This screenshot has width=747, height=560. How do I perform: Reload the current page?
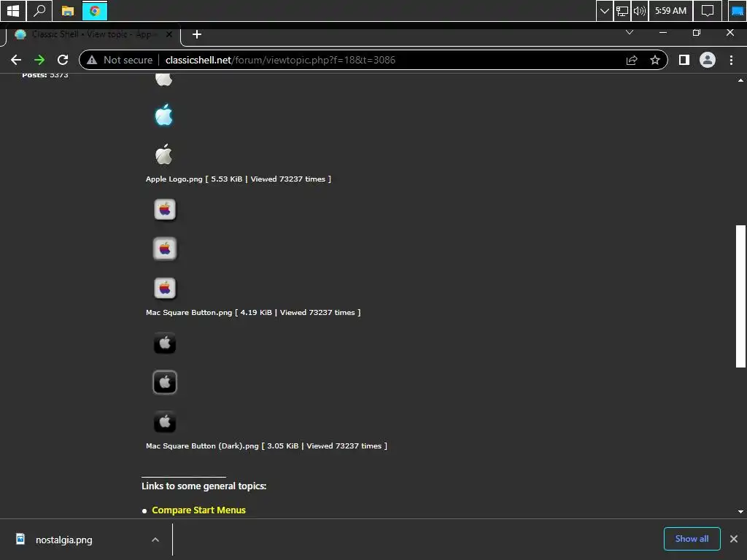63,60
